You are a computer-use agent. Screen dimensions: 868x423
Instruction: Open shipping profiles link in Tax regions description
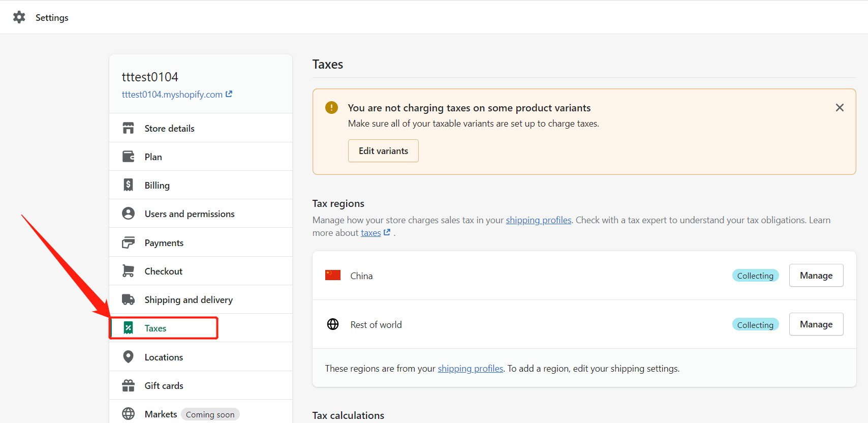[x=539, y=220]
